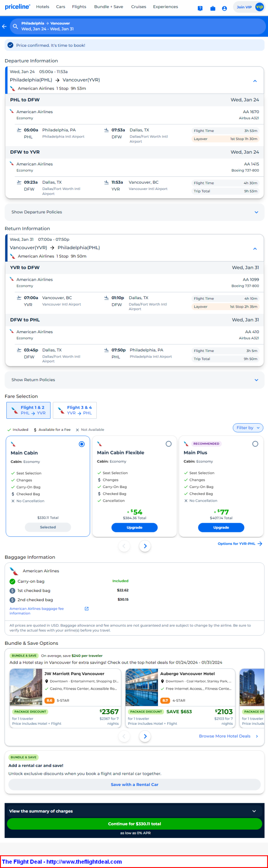Image resolution: width=268 pixels, height=868 pixels.
Task: Click the arrow after Options for YVR-PHL
Action: point(260,544)
